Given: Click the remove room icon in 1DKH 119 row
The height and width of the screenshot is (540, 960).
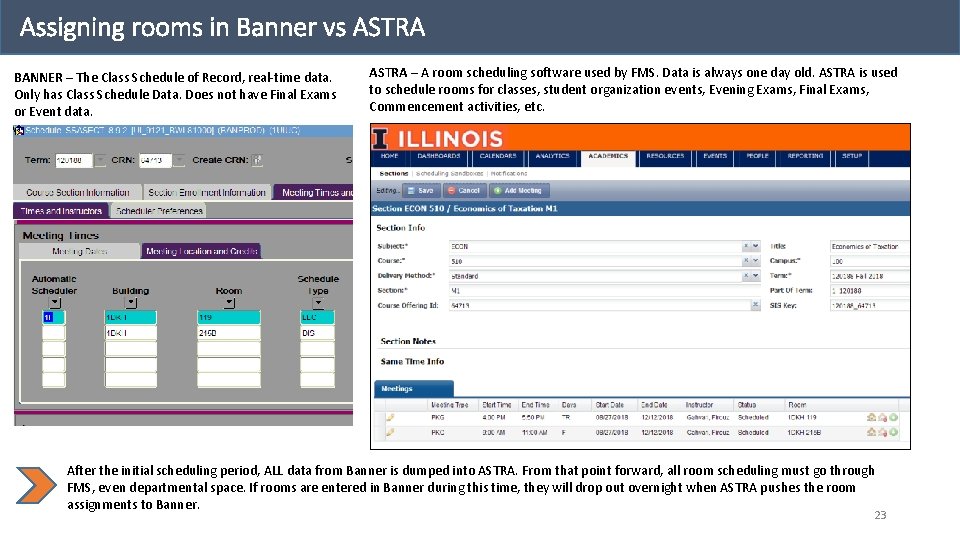Looking at the screenshot, I should coord(882,418).
